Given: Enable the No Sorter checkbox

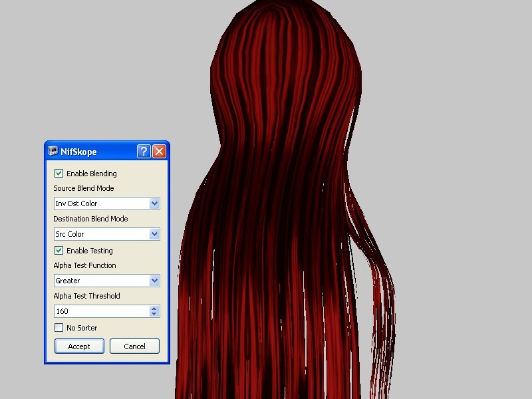Looking at the screenshot, I should (59, 327).
